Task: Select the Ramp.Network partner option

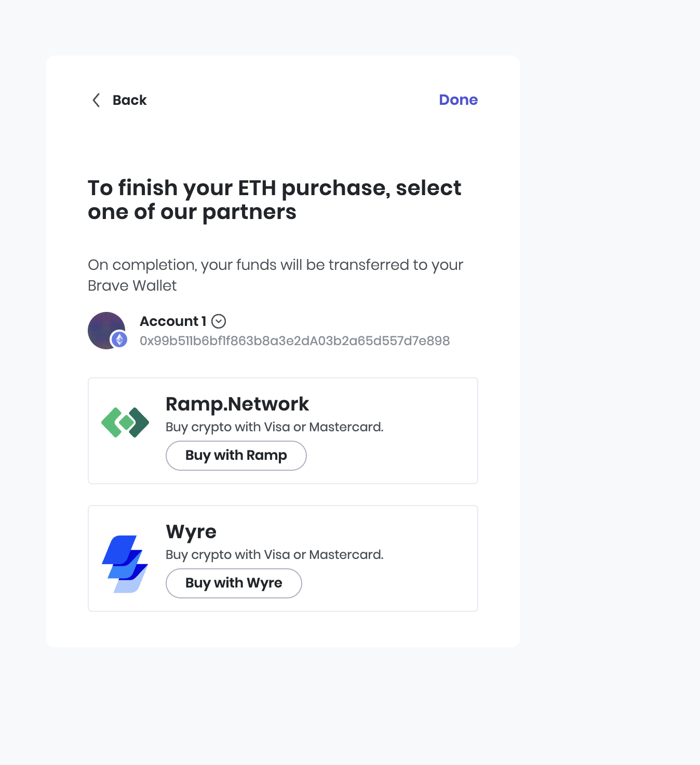Action: point(236,455)
